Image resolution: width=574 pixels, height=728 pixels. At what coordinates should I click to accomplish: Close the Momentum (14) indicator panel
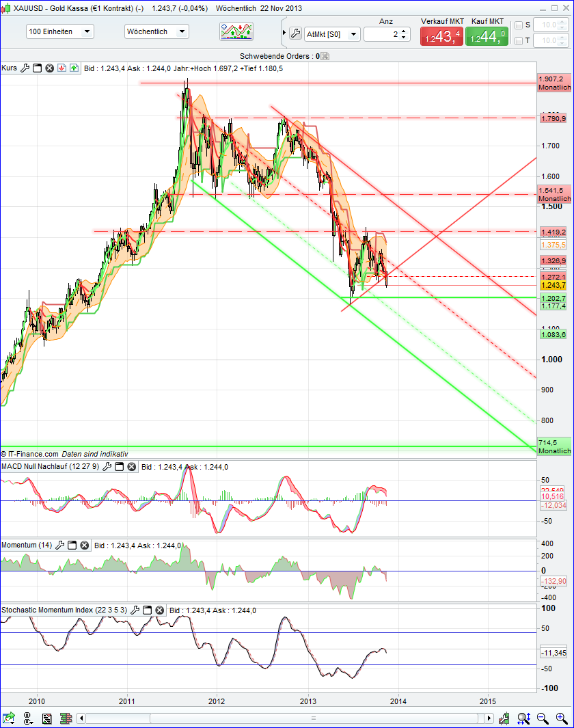[x=84, y=545]
